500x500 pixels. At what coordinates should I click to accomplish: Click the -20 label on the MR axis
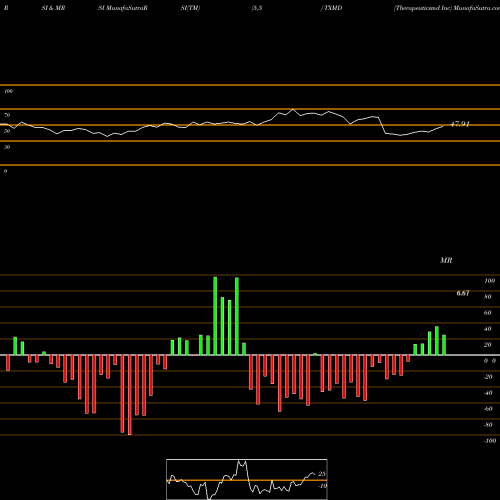point(488,377)
